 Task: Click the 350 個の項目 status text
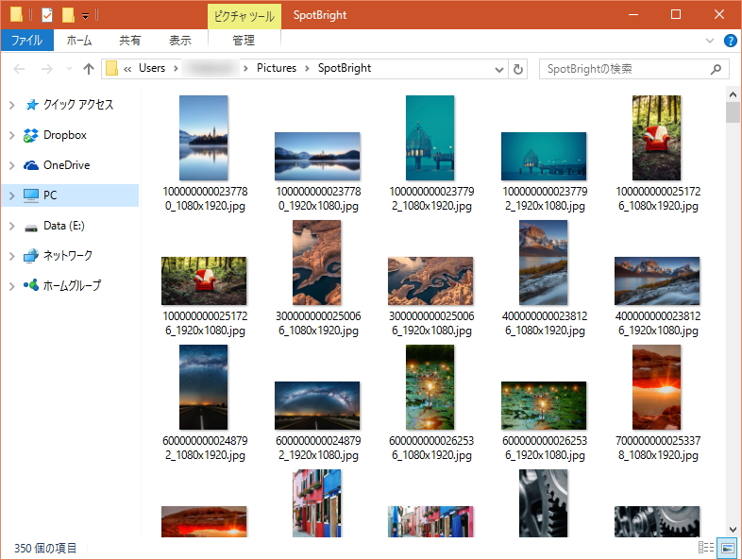pos(45,548)
